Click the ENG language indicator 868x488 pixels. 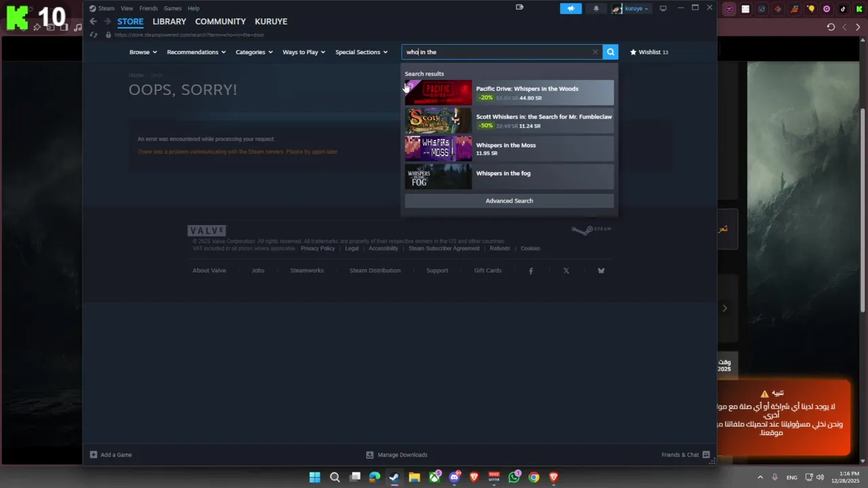click(791, 477)
